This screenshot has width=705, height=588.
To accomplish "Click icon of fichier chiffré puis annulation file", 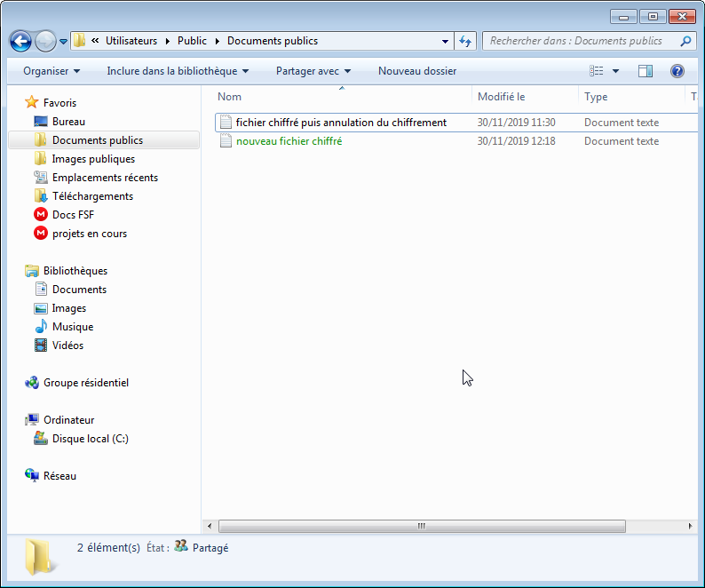I will (x=226, y=123).
